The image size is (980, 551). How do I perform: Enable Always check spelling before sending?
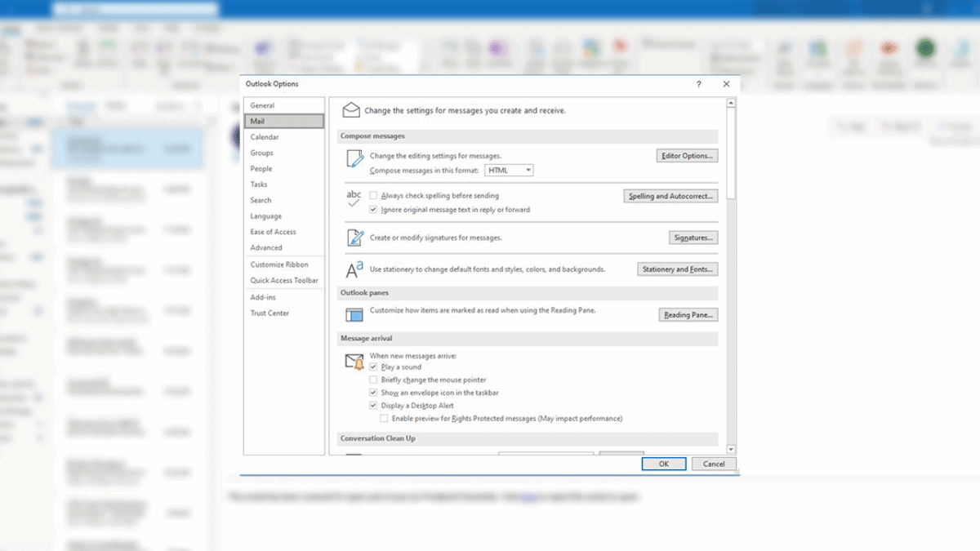point(373,196)
